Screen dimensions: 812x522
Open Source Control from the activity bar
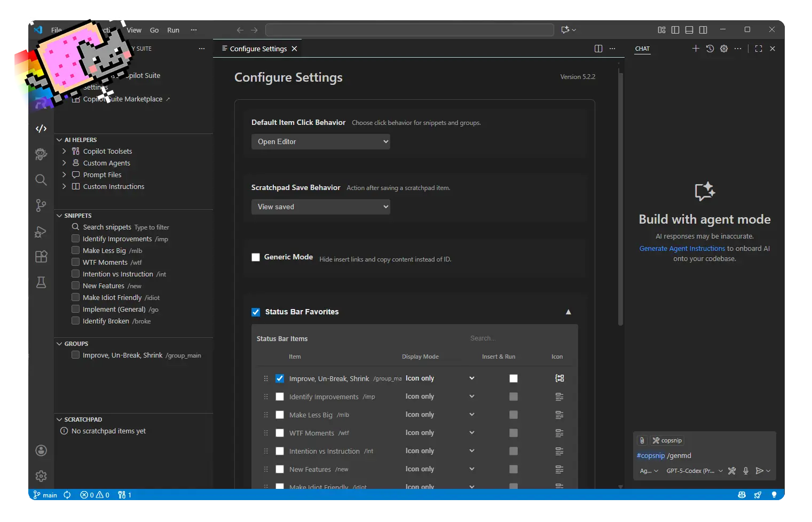click(41, 205)
